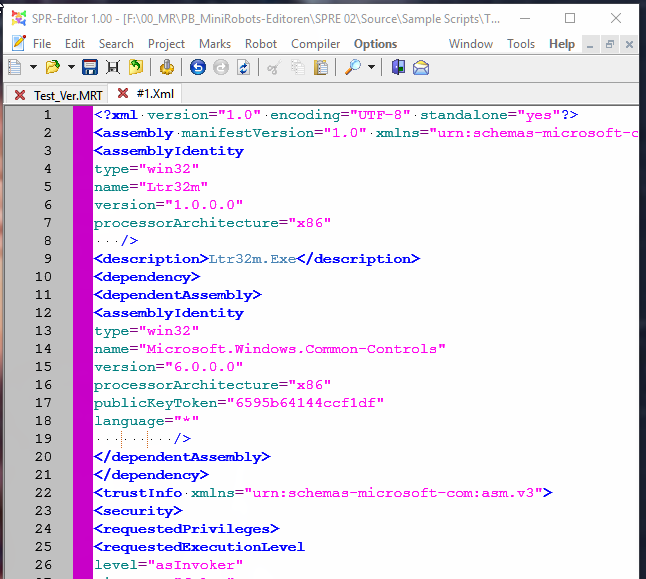The image size is (646, 579).
Task: Click the Paste clipboard icon
Action: (321, 67)
